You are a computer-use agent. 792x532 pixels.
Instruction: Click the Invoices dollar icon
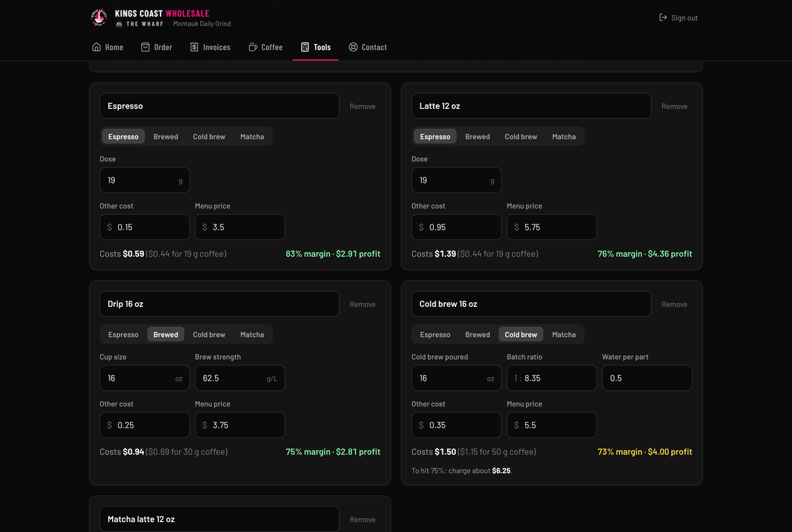pyautogui.click(x=194, y=47)
